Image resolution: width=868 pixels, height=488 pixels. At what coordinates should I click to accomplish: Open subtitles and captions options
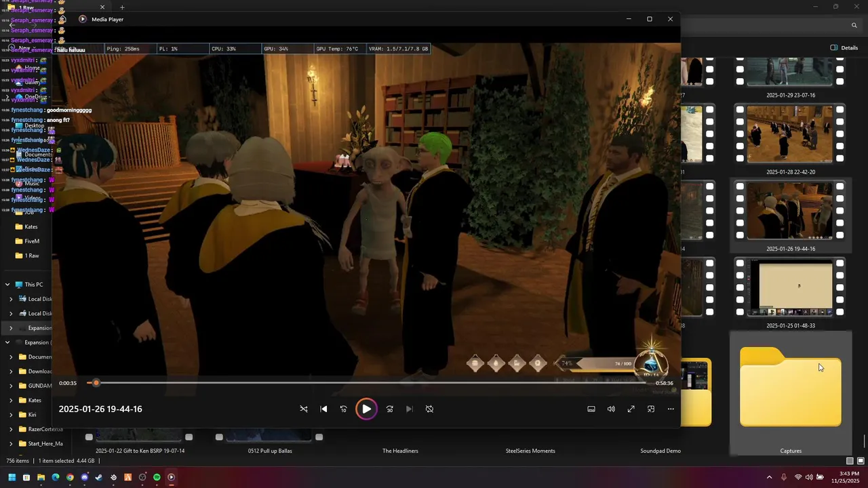point(591,409)
